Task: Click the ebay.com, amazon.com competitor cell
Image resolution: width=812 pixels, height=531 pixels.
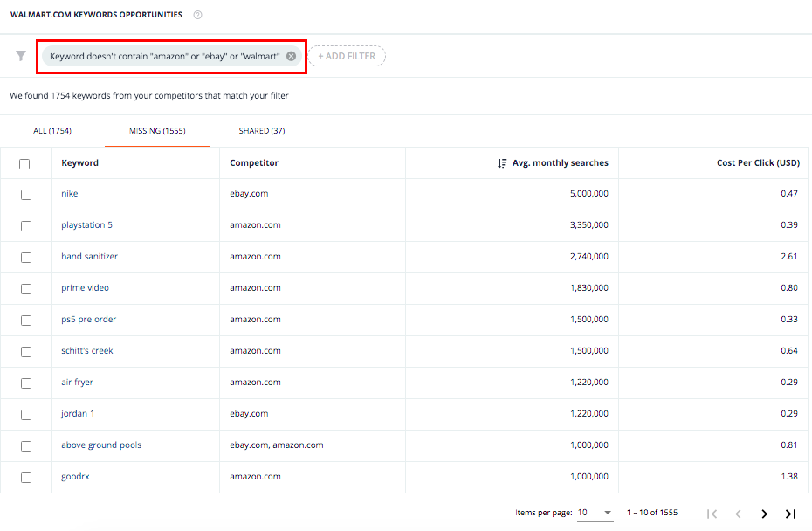Action: [x=277, y=445]
